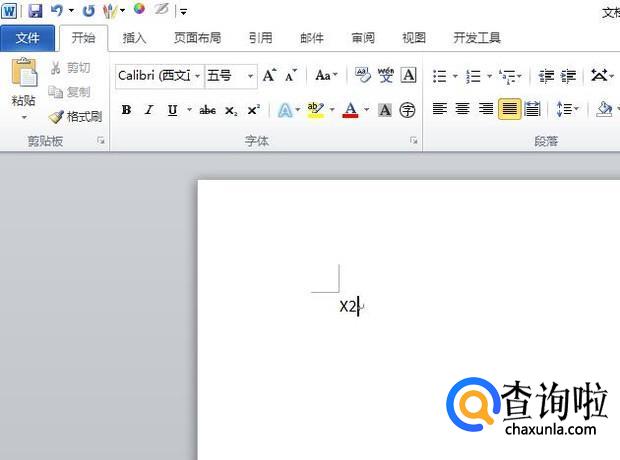Click the Bullets list icon
This screenshot has width=620, height=460.
point(440,76)
